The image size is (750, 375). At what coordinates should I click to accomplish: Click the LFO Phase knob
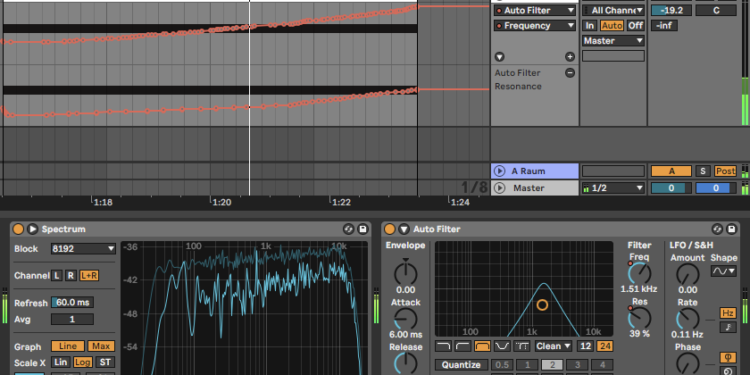click(x=687, y=364)
